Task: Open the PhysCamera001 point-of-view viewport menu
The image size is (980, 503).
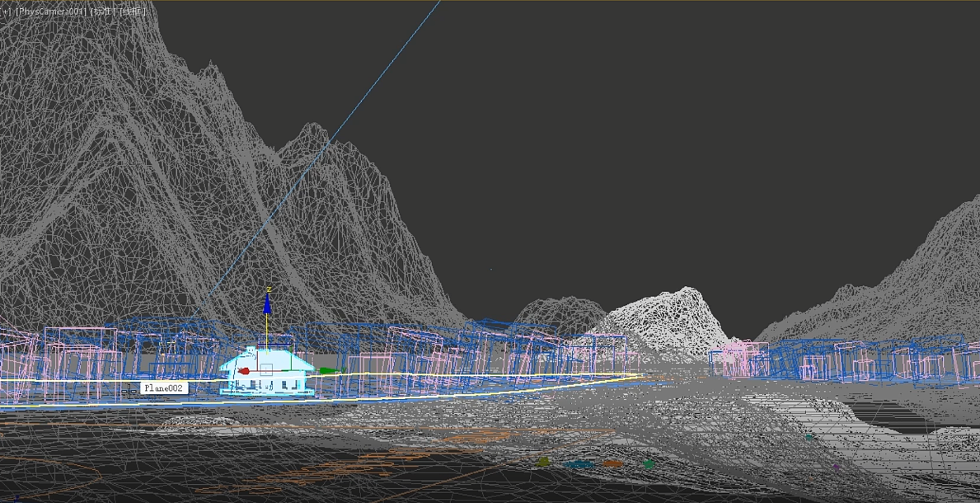Action: 52,12
